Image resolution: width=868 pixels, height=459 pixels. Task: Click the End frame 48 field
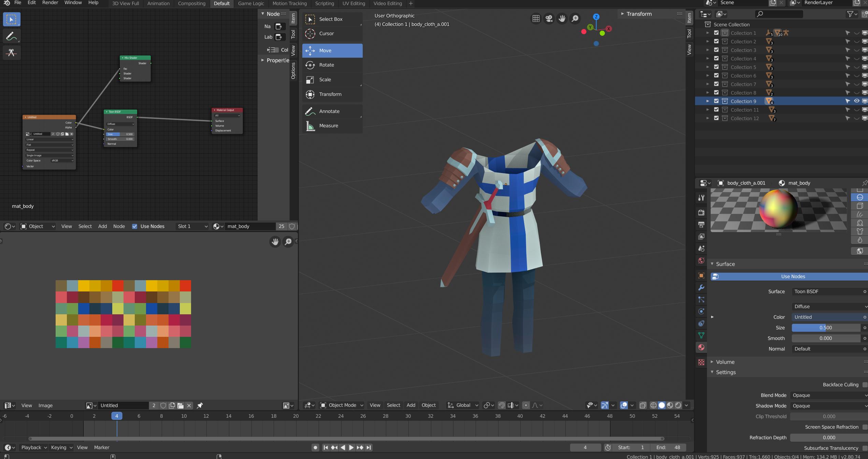(668, 447)
